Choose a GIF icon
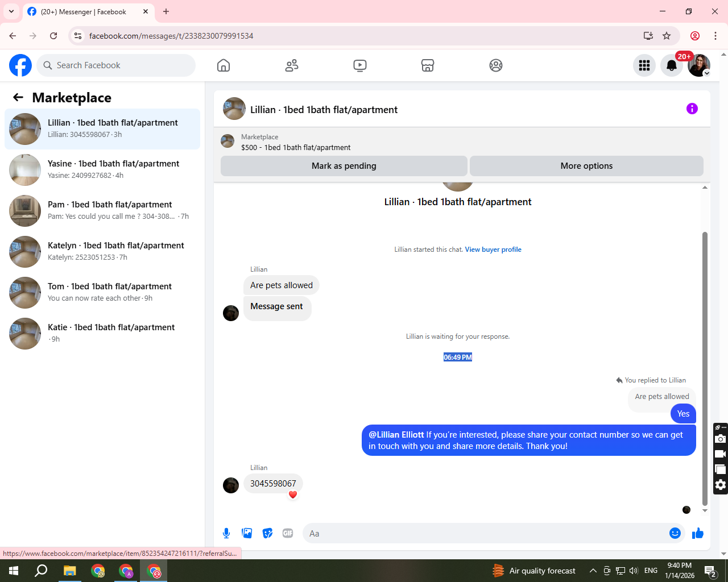The height and width of the screenshot is (582, 728). [288, 533]
